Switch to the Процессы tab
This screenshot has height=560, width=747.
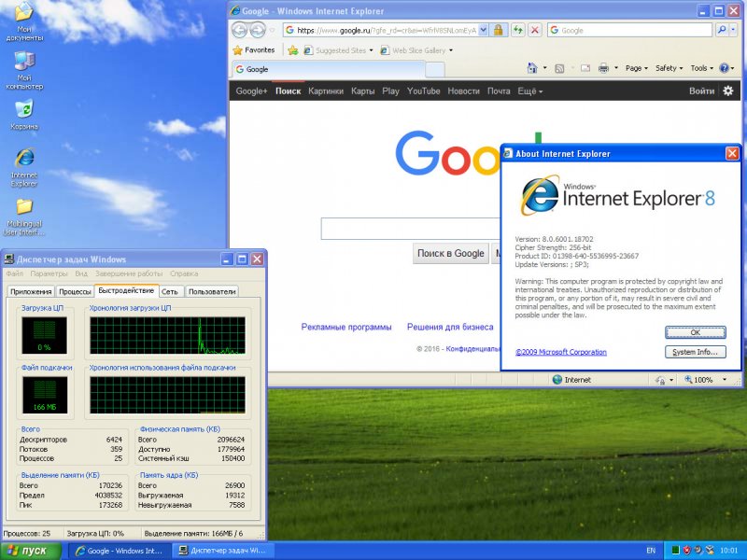pyautogui.click(x=75, y=291)
